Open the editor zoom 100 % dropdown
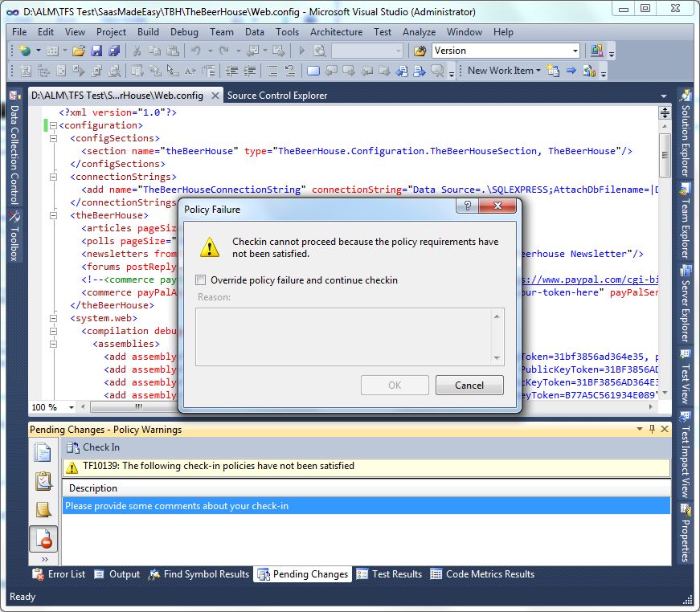The width and height of the screenshot is (700, 612). click(72, 407)
